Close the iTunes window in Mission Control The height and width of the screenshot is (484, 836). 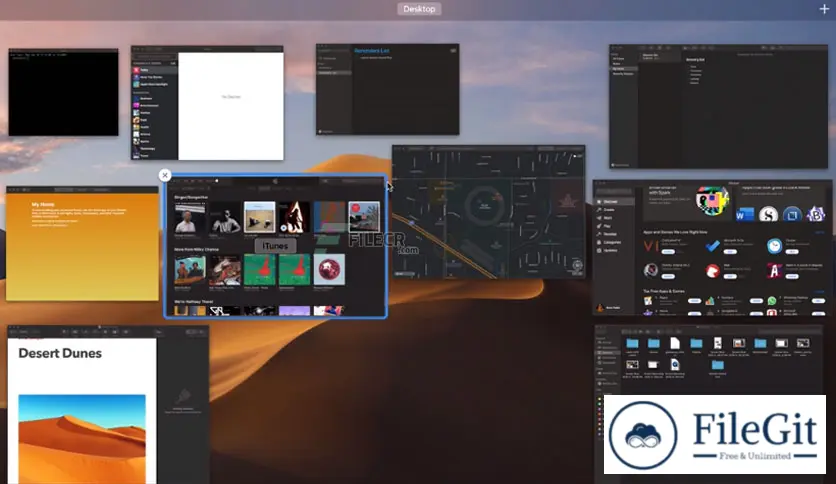point(165,175)
